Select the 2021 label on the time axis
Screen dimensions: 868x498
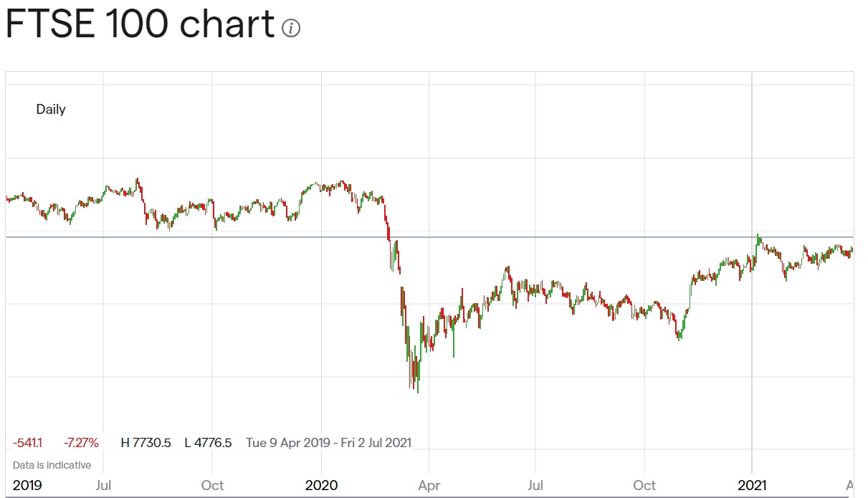751,486
